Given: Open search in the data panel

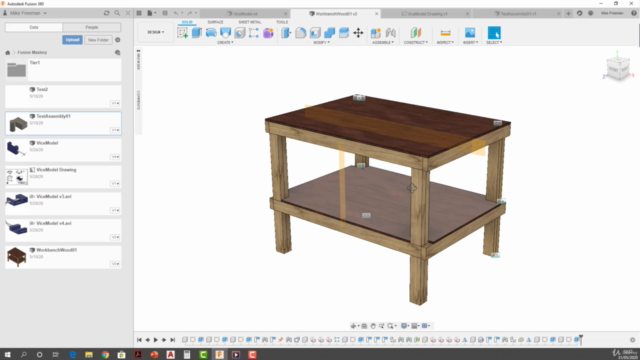Looking at the screenshot, I should (x=117, y=13).
